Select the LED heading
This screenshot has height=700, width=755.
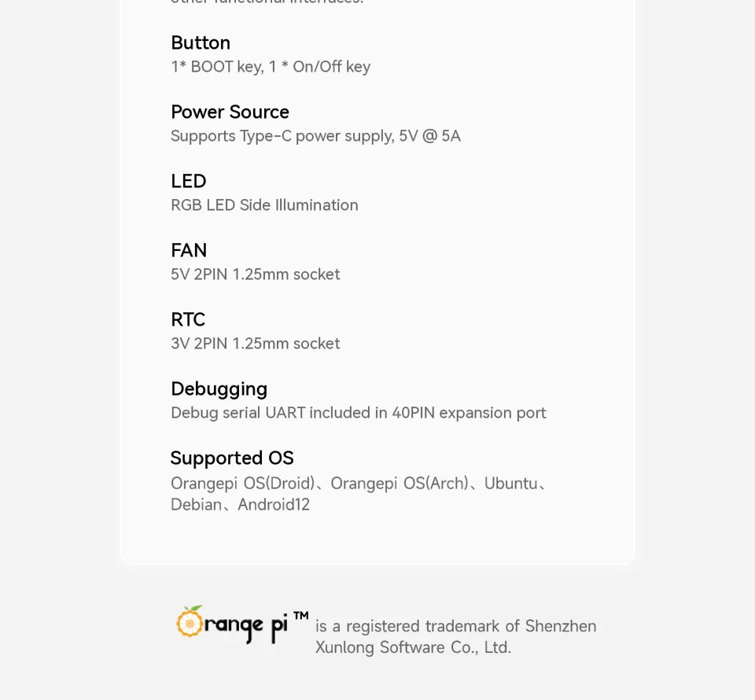click(189, 181)
